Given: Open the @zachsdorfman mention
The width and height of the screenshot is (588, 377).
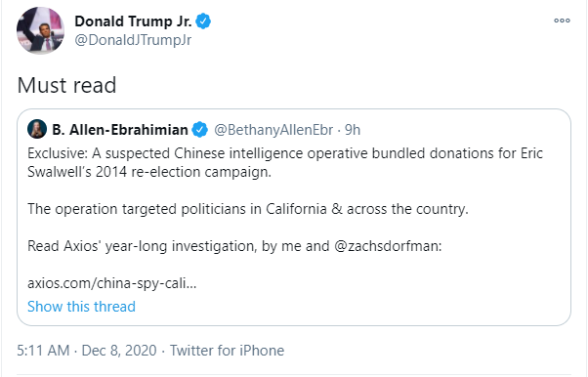Looking at the screenshot, I should click(x=388, y=246).
